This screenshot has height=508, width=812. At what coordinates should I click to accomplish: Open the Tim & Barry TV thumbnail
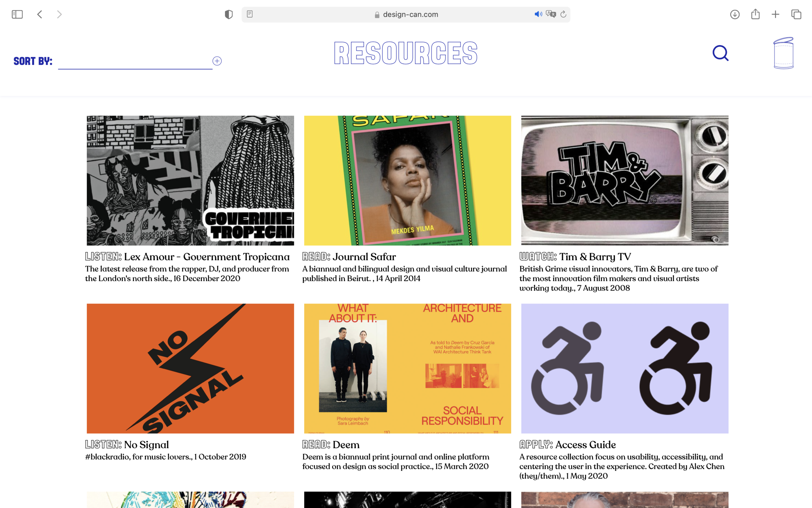[x=625, y=180]
